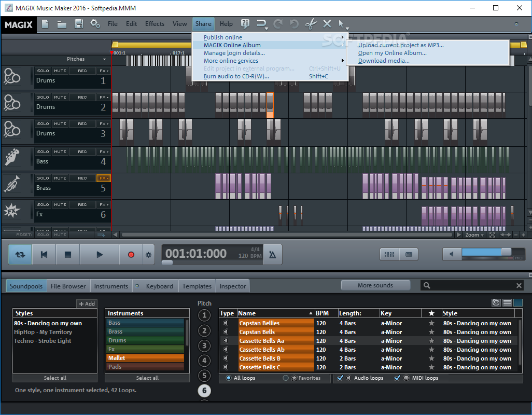Screen dimensions: 532x415
Task: Select the scissors split tool
Action: 311,24
